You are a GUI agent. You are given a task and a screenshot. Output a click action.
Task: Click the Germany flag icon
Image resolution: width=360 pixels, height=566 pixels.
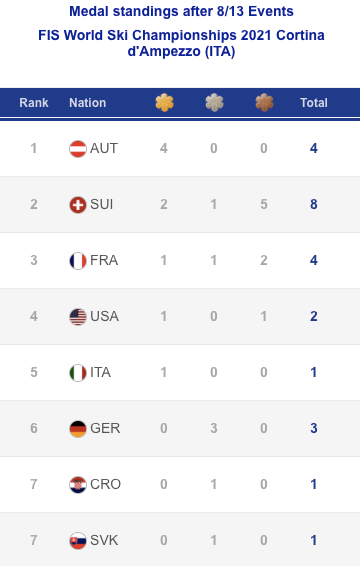(78, 428)
